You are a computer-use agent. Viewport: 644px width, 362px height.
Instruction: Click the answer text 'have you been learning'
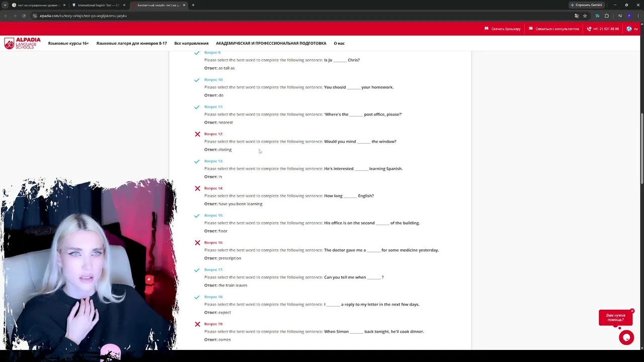pos(240,204)
